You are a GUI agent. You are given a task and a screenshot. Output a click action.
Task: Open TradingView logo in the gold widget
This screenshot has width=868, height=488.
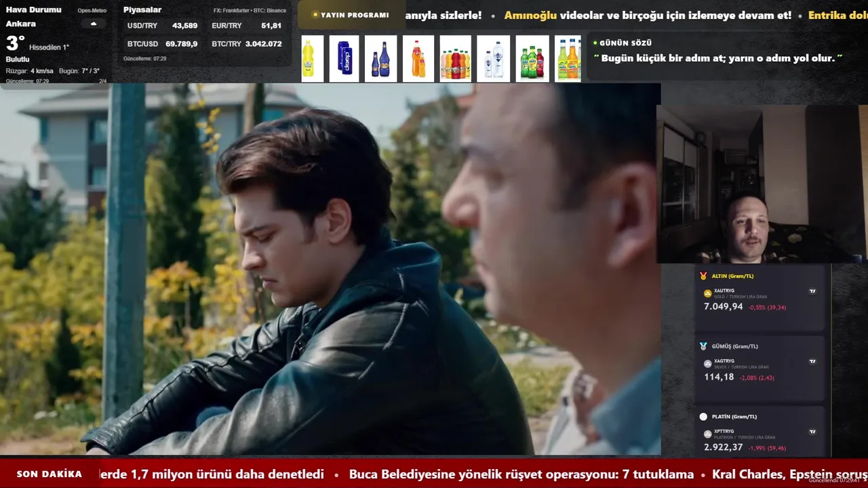click(x=812, y=291)
